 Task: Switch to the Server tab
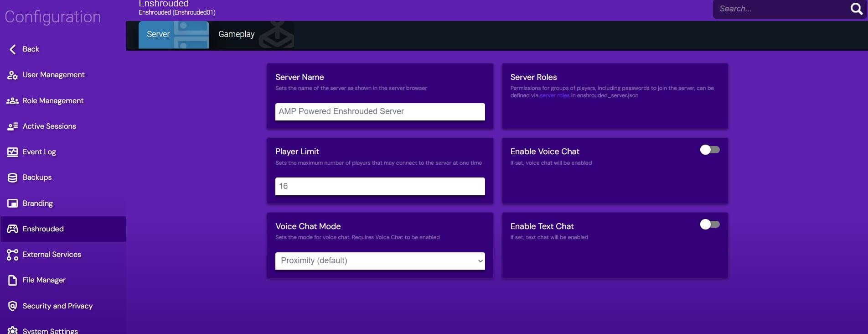[x=174, y=35]
